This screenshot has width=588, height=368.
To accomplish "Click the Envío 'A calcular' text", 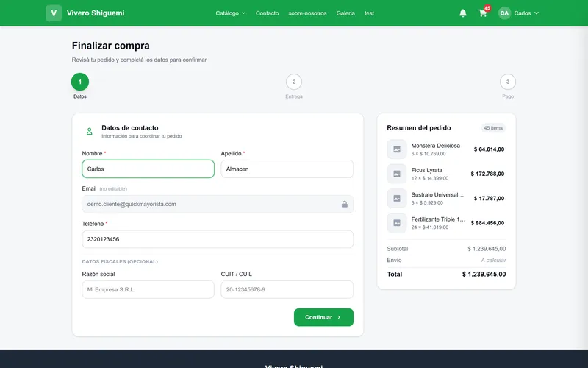I will click(493, 261).
